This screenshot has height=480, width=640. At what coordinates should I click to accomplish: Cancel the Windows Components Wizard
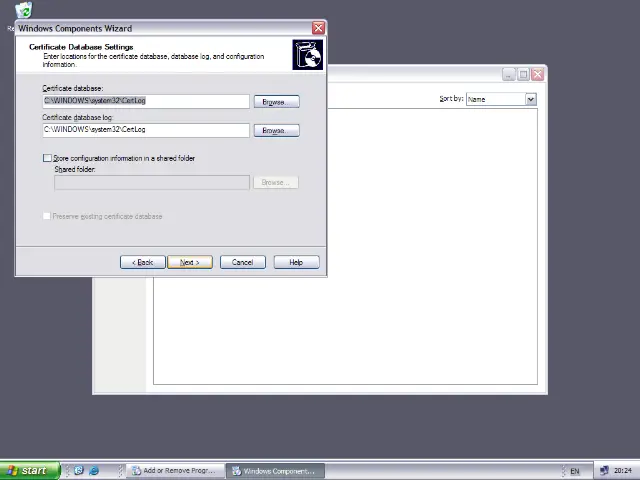coord(242,262)
